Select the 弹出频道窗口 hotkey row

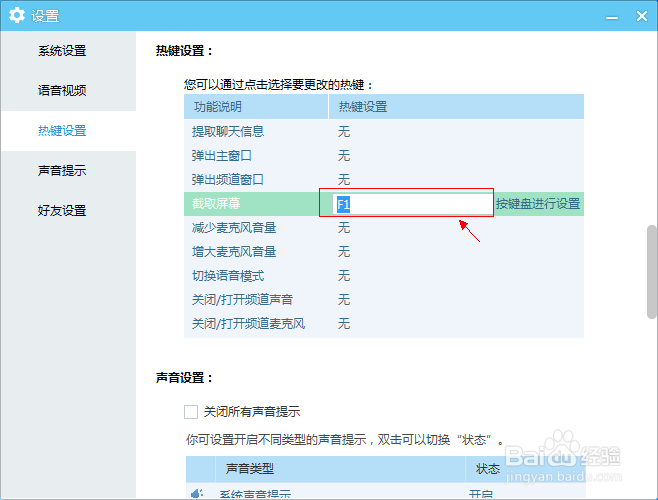tap(384, 180)
